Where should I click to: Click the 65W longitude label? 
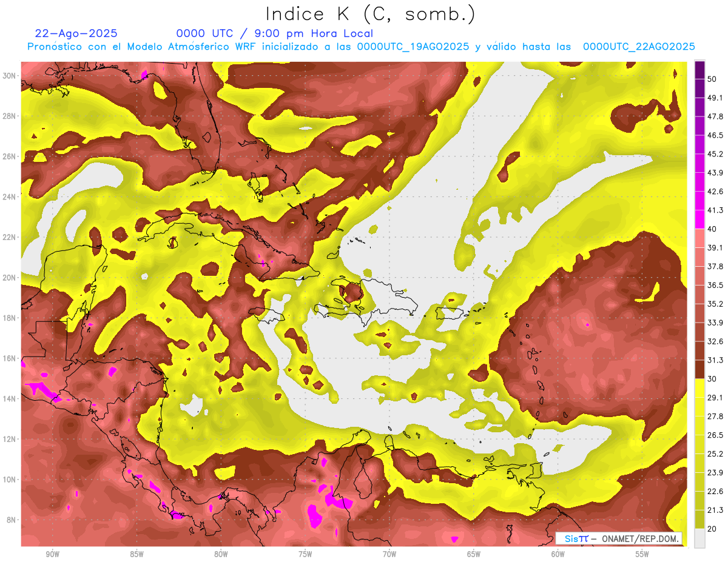pos(474,554)
